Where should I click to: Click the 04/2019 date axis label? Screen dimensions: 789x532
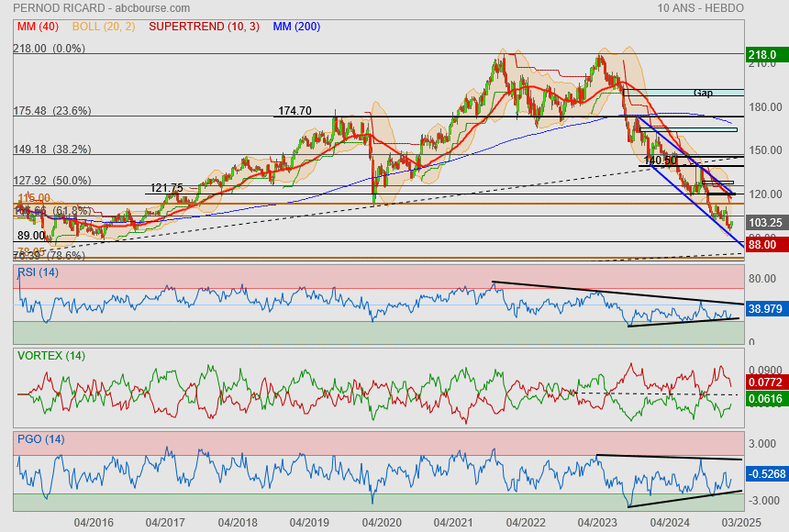(x=309, y=523)
